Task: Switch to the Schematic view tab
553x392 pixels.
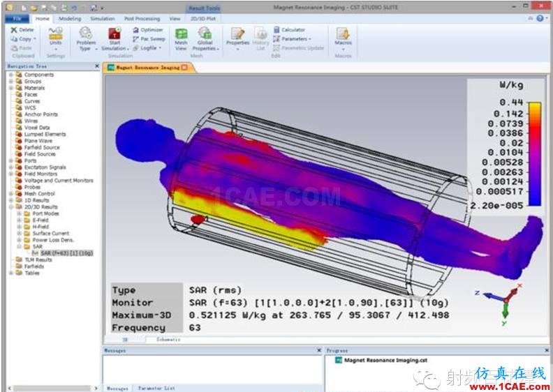Action: click(168, 340)
